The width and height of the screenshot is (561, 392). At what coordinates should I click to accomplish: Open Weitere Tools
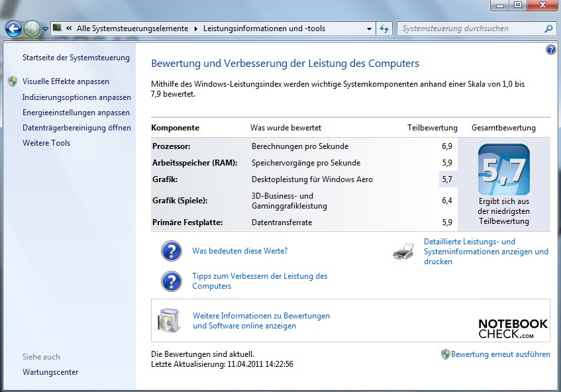pyautogui.click(x=46, y=143)
